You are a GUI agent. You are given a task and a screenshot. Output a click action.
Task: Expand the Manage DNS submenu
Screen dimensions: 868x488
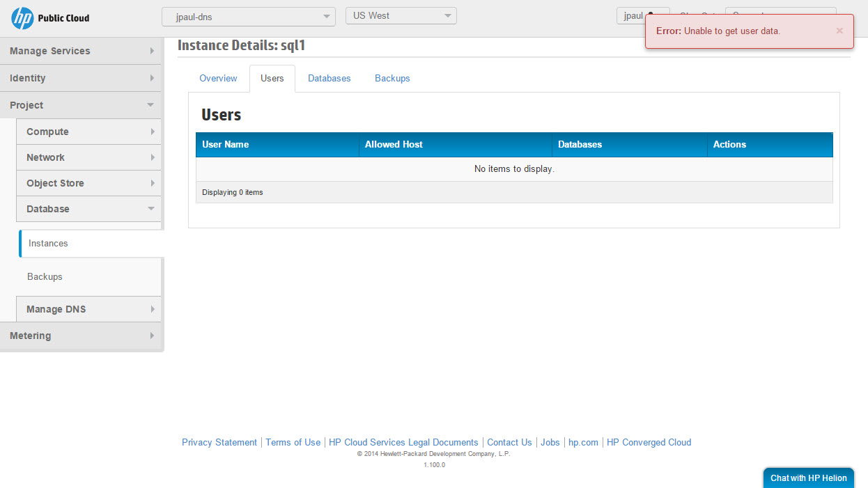(89, 309)
